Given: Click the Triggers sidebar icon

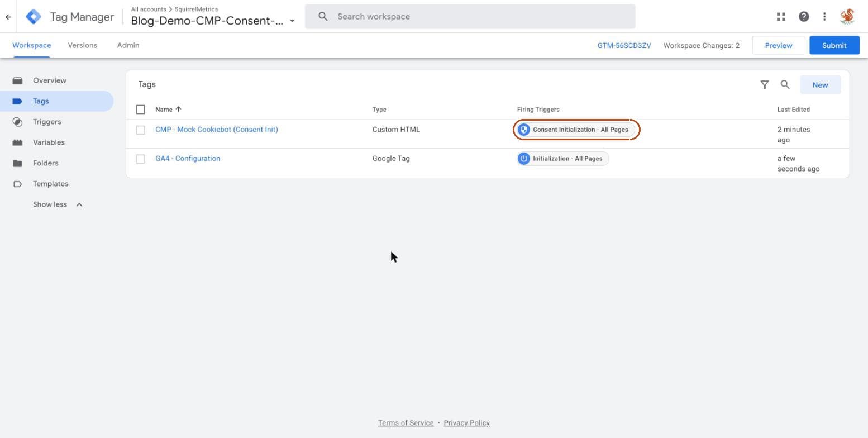Looking at the screenshot, I should (x=17, y=122).
